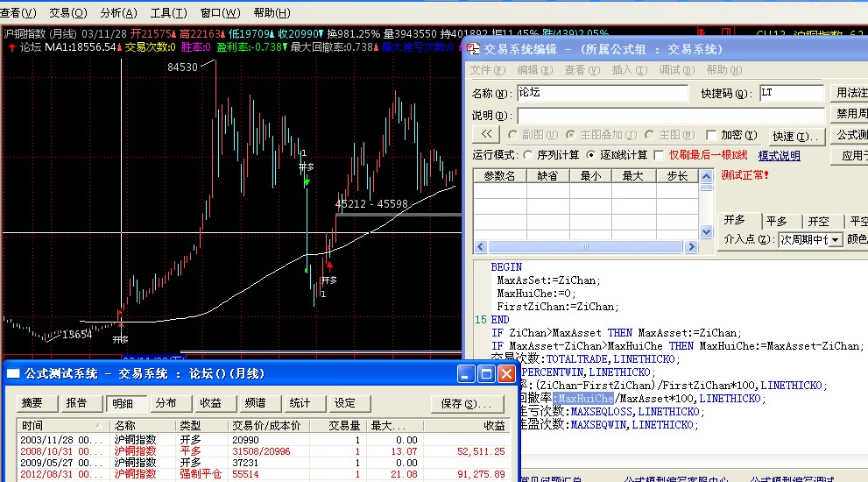Viewport: 868px width, 482px height.
Task: Enable the 加密 checkbox
Action: click(x=711, y=135)
